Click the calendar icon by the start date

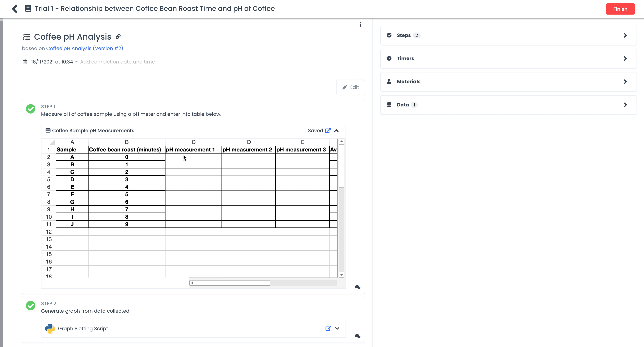(25, 62)
